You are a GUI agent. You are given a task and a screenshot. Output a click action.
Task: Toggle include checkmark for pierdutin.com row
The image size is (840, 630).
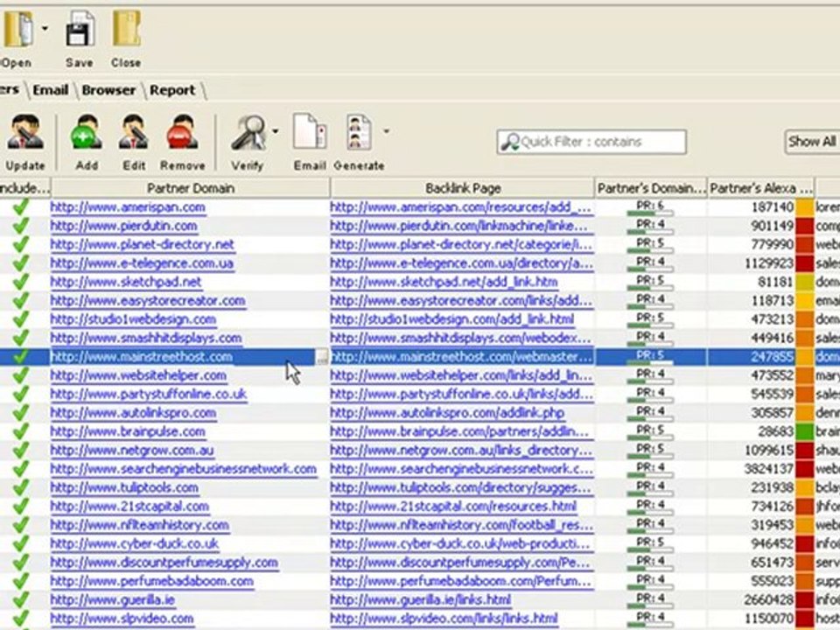pyautogui.click(x=21, y=226)
